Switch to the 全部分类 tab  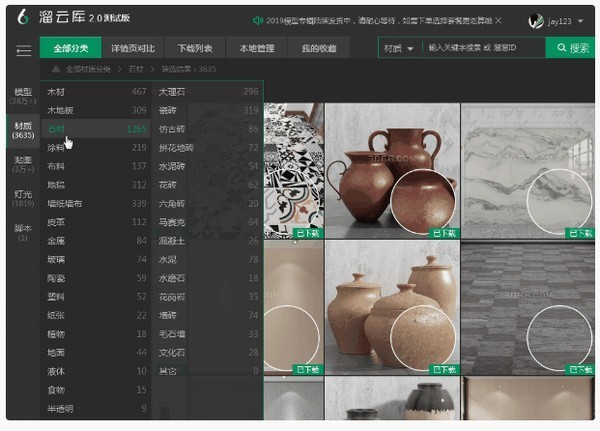point(72,48)
